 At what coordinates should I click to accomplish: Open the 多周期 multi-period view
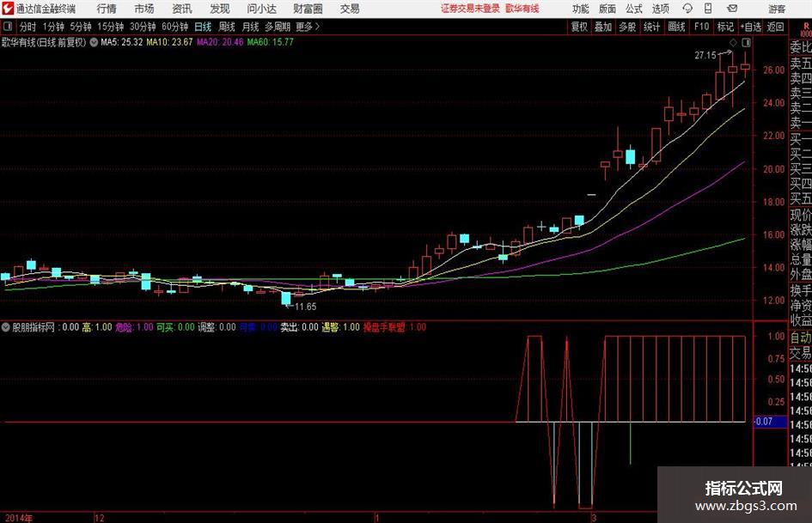[x=278, y=27]
